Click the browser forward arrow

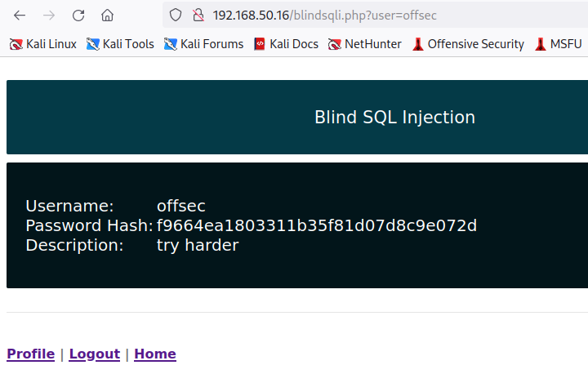point(49,15)
